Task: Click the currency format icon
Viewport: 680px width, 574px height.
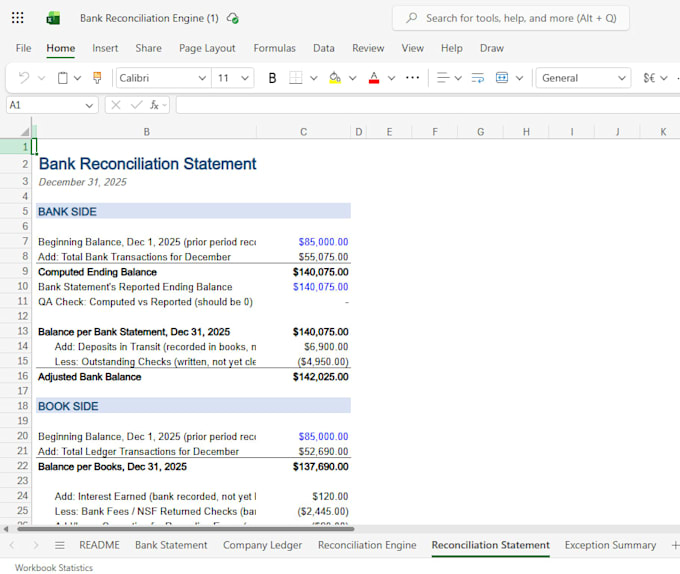Action: tap(649, 78)
